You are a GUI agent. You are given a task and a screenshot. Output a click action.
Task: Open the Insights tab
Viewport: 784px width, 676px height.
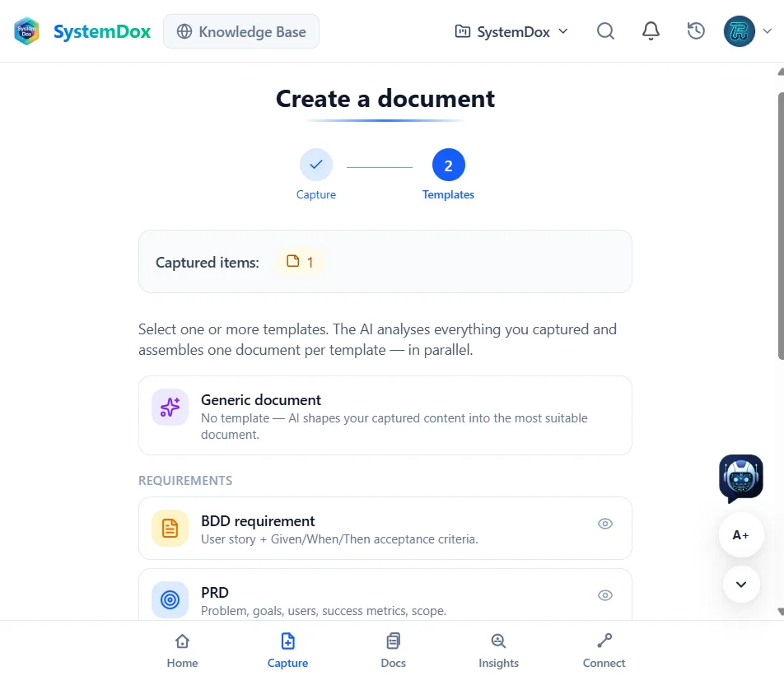498,650
